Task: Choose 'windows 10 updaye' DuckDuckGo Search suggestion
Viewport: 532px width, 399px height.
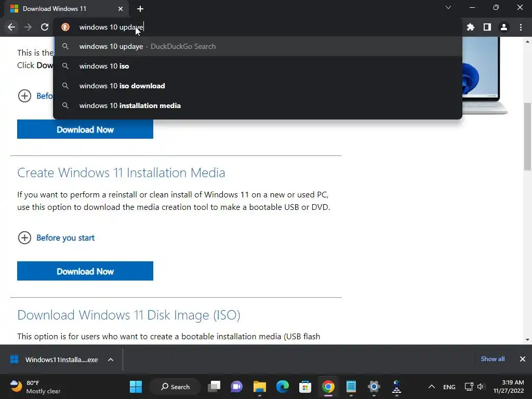Action: point(258,46)
